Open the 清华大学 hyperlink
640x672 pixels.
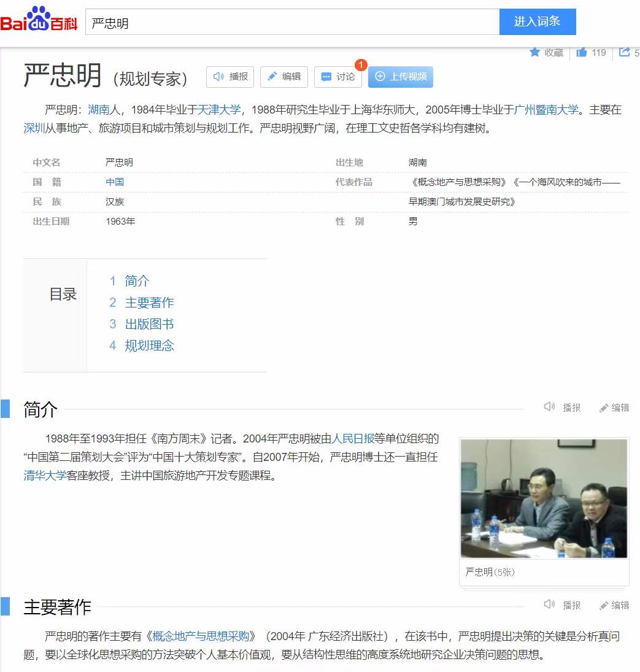point(45,475)
